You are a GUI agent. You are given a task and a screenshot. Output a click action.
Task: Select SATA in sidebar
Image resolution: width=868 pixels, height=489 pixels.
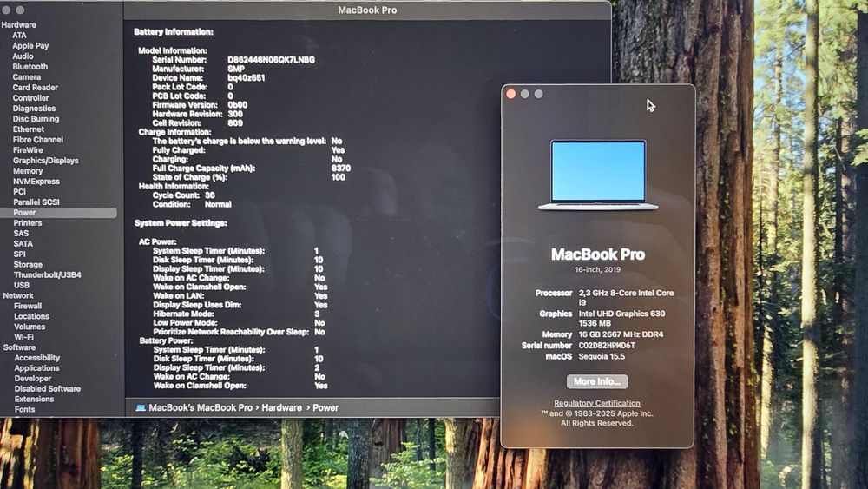click(23, 244)
